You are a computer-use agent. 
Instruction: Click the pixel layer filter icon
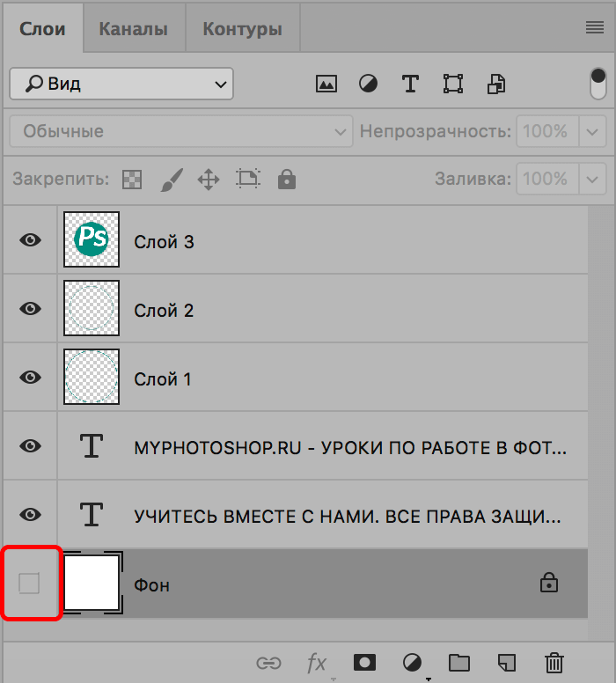point(326,84)
